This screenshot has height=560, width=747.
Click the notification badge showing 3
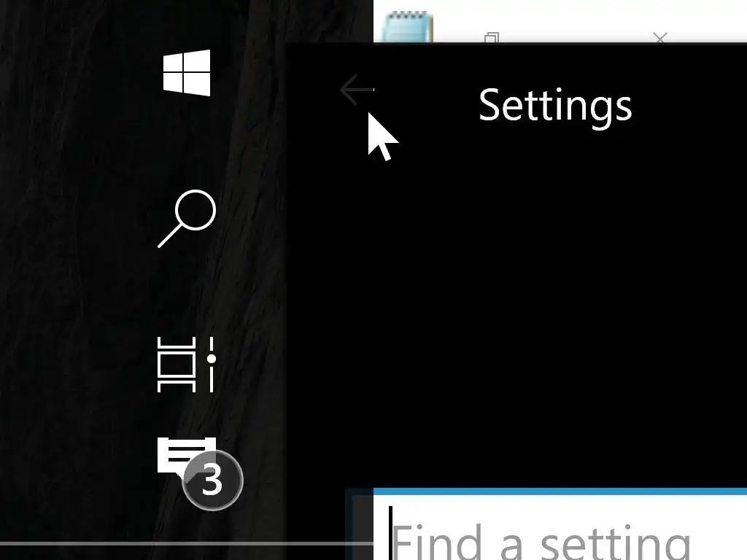tap(212, 480)
